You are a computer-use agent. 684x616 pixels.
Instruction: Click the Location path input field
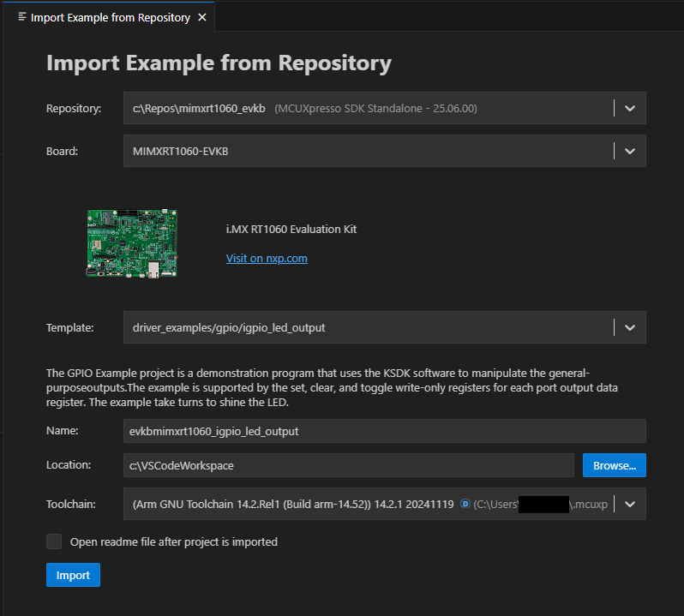348,465
